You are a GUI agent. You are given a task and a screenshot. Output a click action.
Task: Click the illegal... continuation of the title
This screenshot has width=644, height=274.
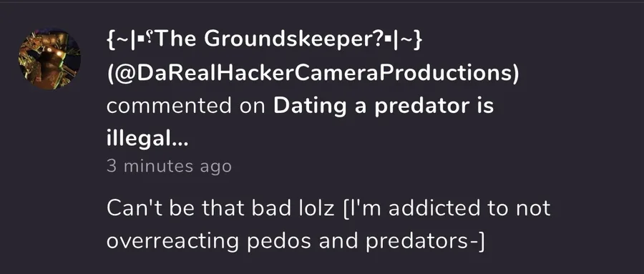147,140
